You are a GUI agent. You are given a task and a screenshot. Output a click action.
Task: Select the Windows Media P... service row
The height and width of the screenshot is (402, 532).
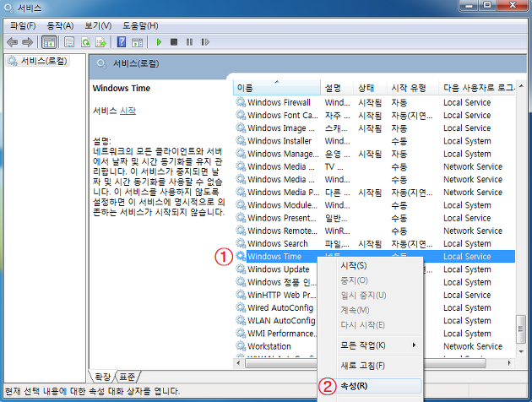(x=375, y=192)
